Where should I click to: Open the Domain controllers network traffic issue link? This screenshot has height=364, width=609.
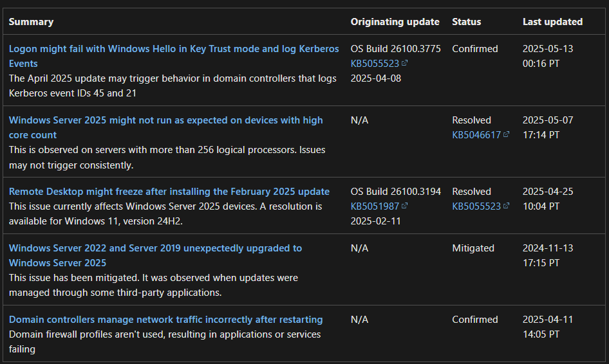(166, 320)
